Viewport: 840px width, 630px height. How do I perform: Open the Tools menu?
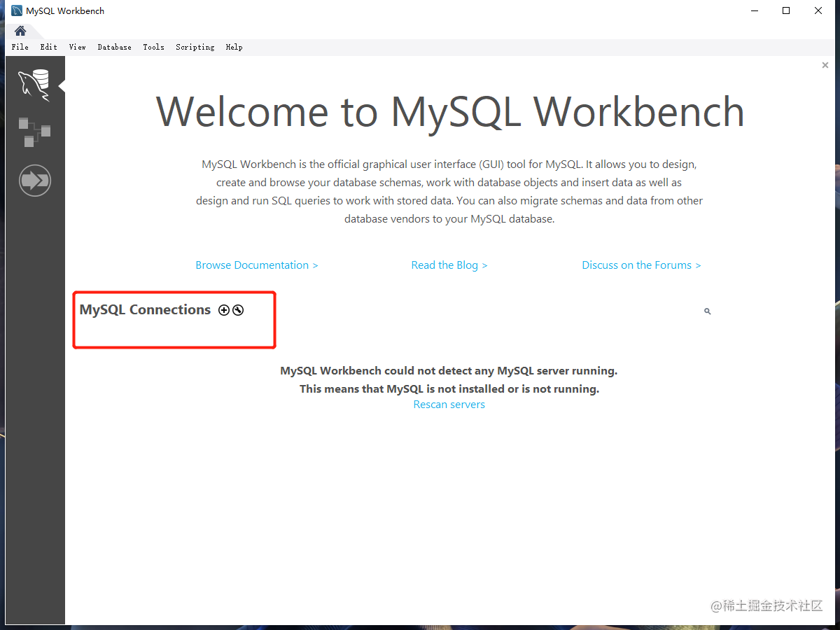coord(154,47)
